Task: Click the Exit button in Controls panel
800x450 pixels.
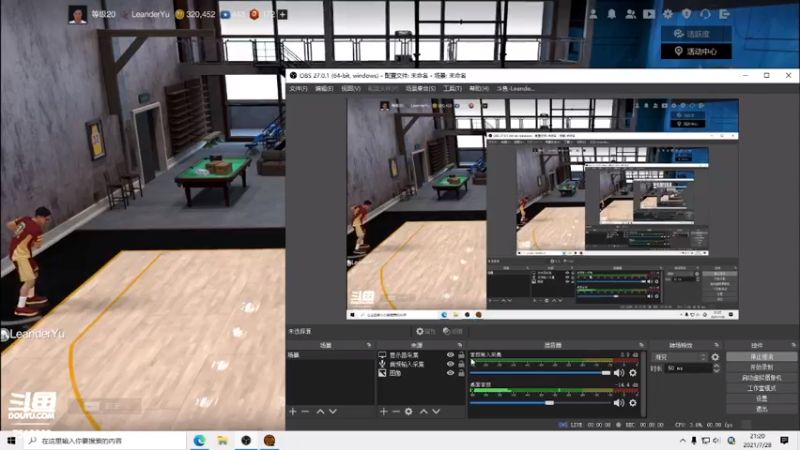Action: click(761, 409)
